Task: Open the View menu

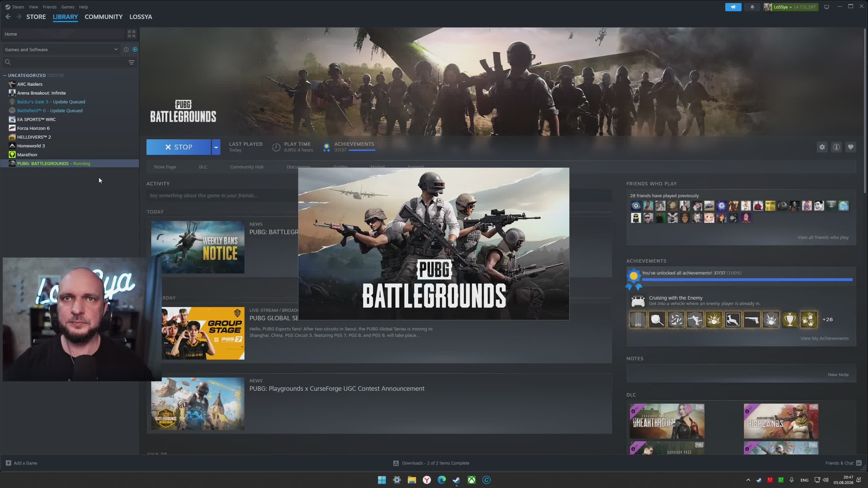Action: click(33, 7)
